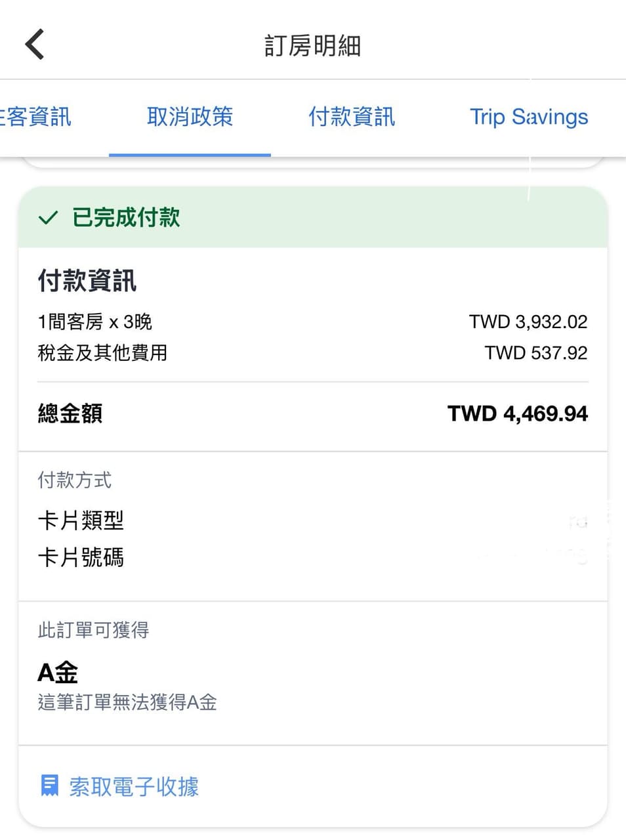Viewport: 626px width, 840px height.
Task: Switch to the 住客資訊 tab
Action: 36,117
